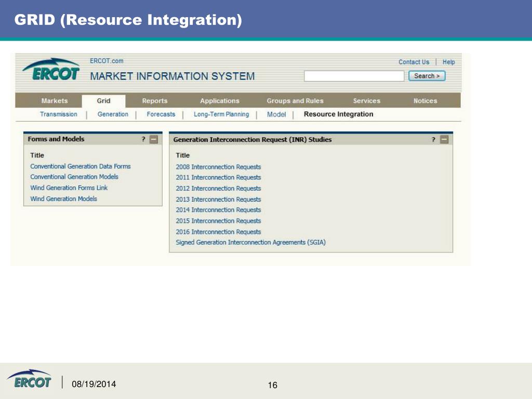
Task: Open Model sub-menu
Action: tap(276, 114)
